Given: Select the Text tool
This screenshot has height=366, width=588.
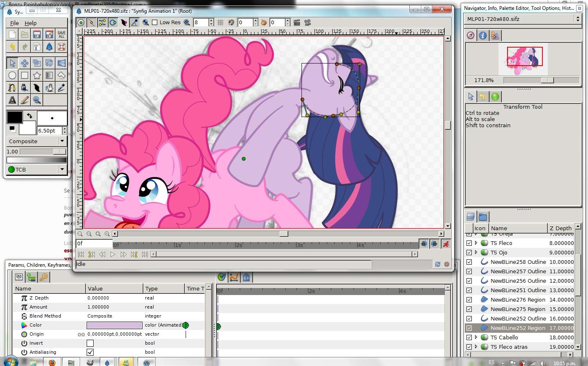Looking at the screenshot, I should point(12,100).
